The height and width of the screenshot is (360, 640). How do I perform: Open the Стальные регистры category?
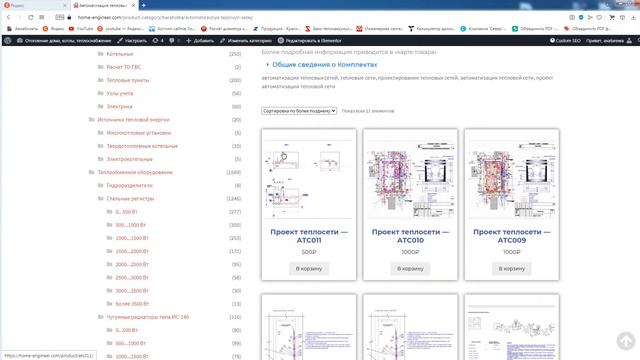pos(130,199)
